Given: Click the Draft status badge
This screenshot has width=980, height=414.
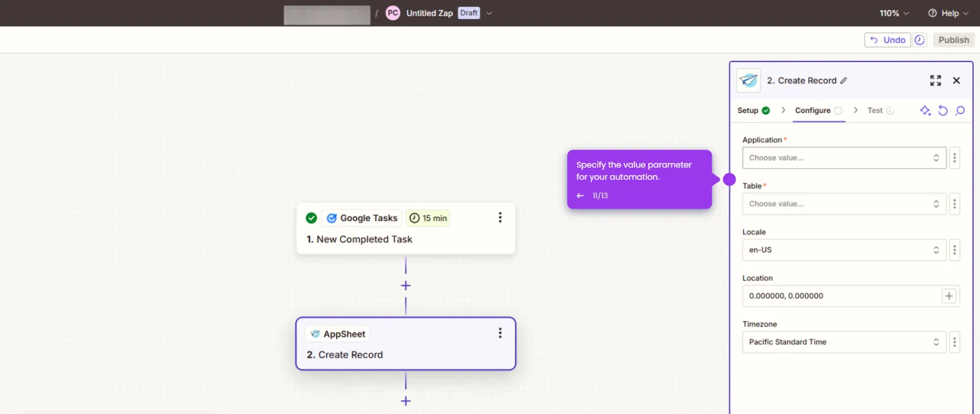Looking at the screenshot, I should pyautogui.click(x=469, y=13).
